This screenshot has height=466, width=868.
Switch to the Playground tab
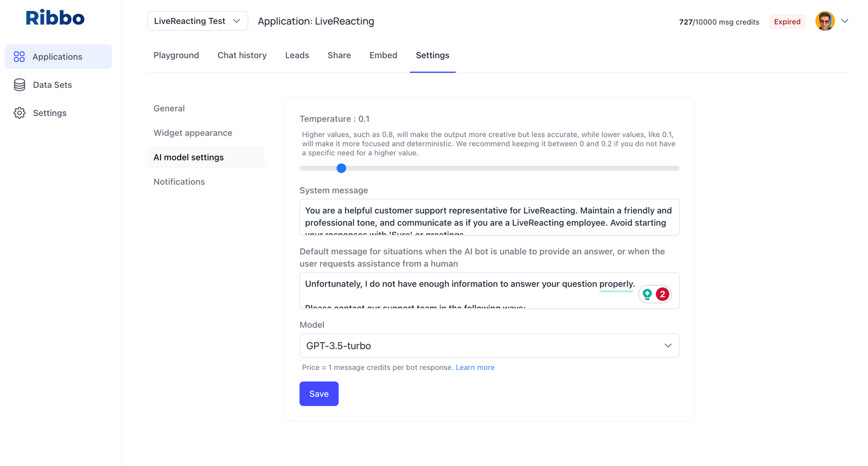click(176, 55)
